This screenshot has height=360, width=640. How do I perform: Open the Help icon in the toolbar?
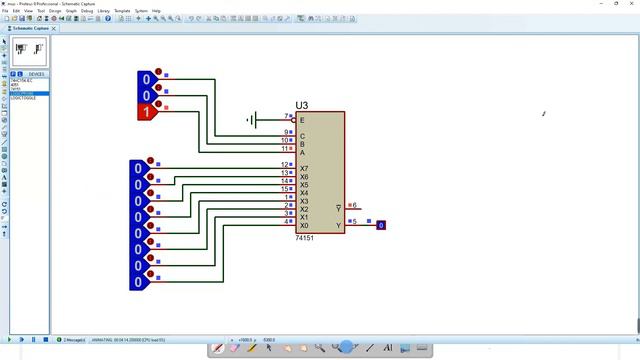click(108, 18)
